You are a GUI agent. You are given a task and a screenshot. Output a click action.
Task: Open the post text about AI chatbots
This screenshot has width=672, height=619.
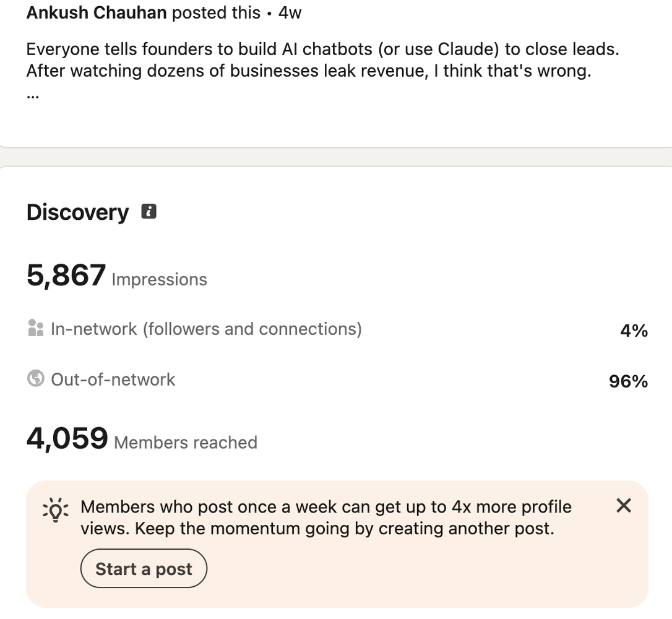click(x=322, y=60)
